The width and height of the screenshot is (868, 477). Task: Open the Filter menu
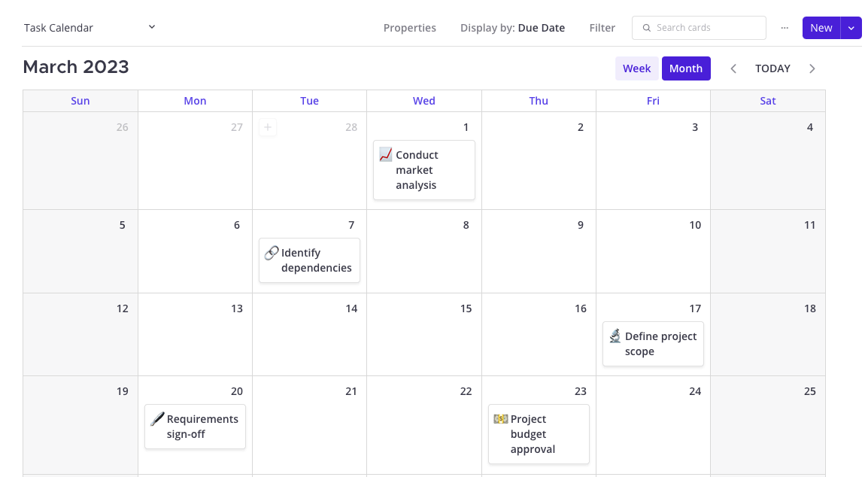click(x=602, y=28)
